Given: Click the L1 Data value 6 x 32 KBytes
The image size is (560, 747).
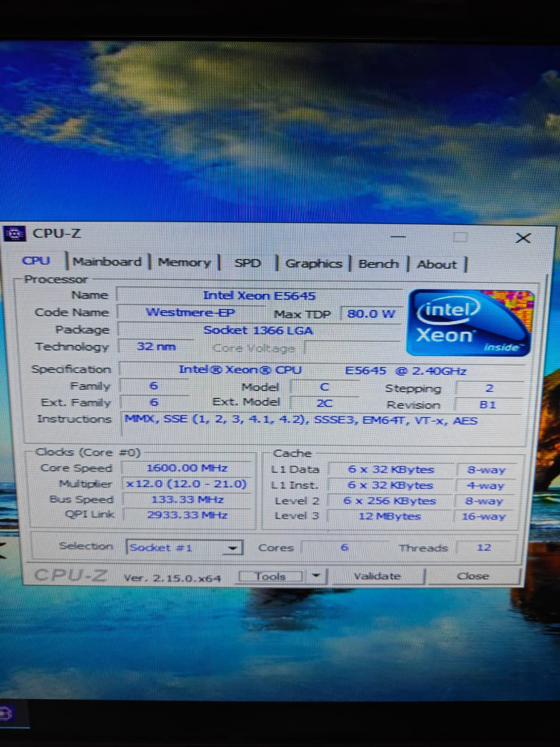Looking at the screenshot, I should click(x=391, y=469).
